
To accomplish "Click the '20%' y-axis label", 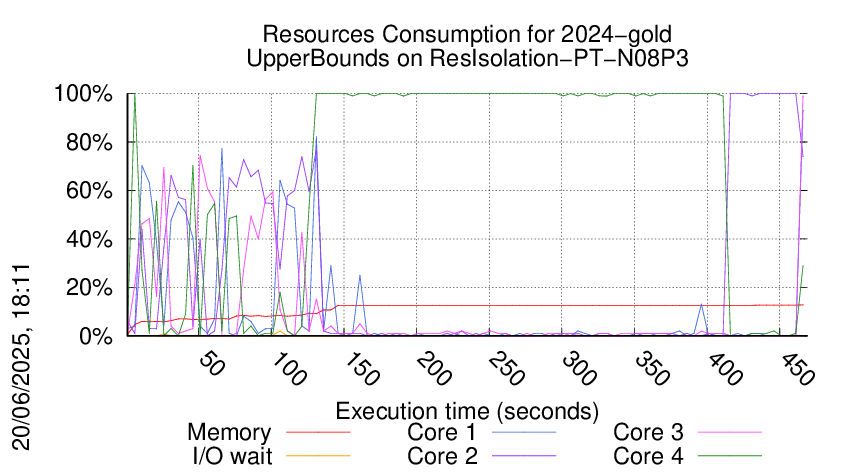I will point(89,287).
